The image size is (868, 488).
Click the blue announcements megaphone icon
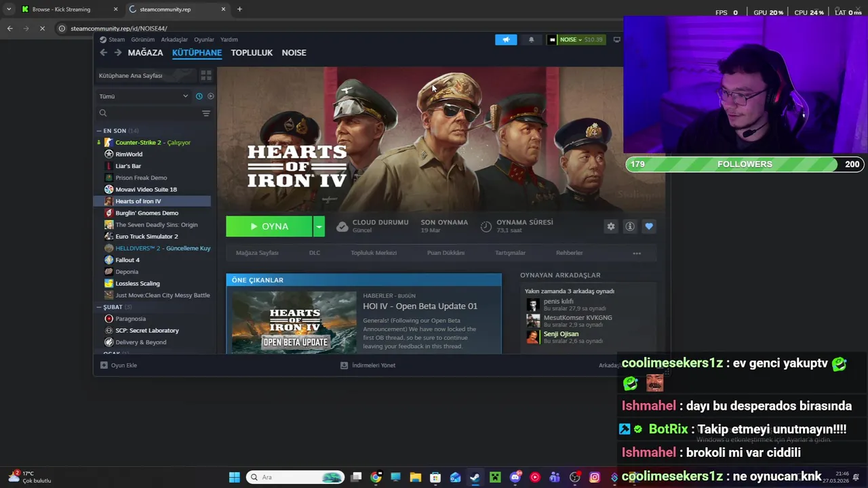tap(506, 39)
